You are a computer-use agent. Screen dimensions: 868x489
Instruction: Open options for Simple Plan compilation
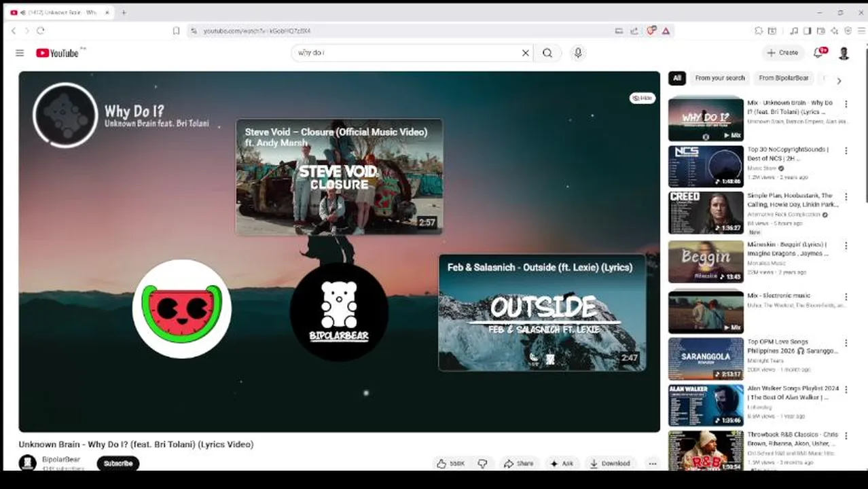pyautogui.click(x=846, y=197)
